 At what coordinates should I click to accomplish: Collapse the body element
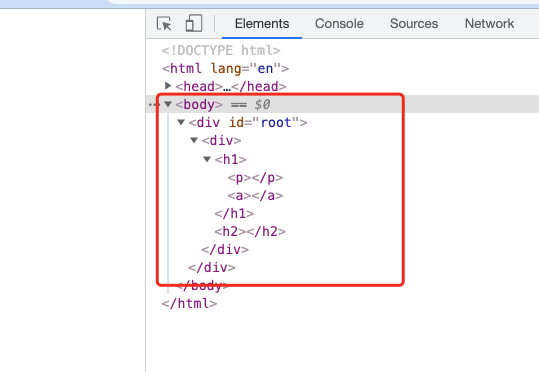point(168,104)
